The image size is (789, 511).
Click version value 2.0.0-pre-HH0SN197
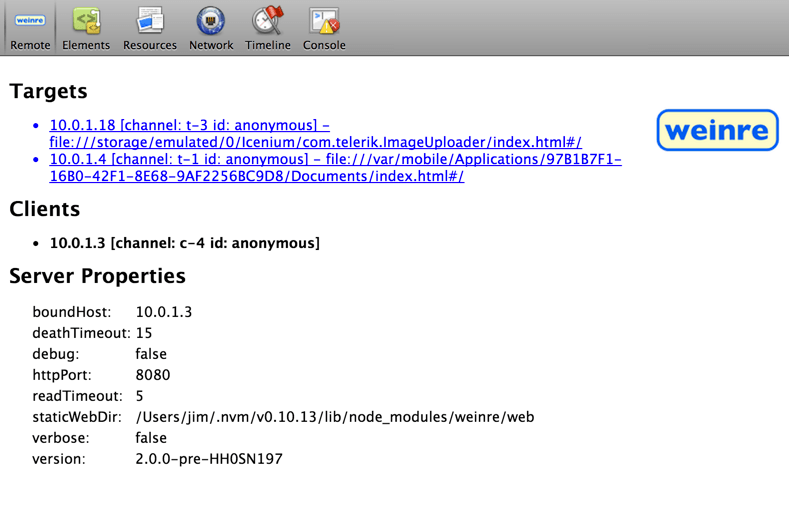tap(209, 459)
